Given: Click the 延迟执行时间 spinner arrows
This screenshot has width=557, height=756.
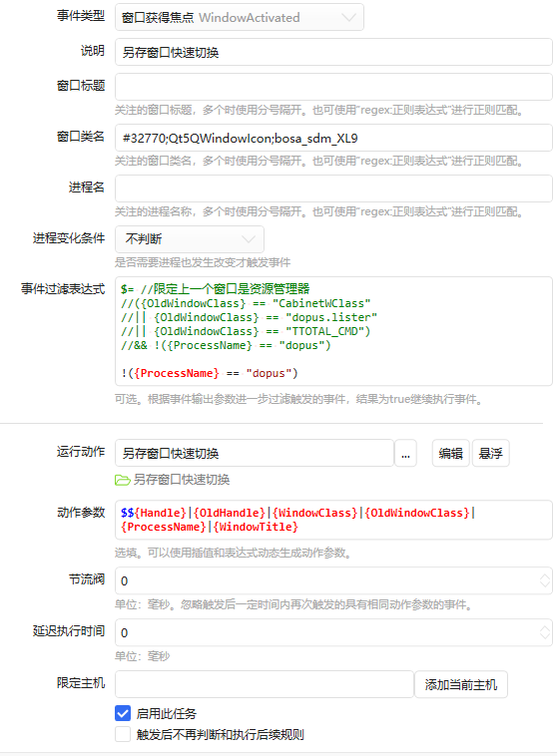Looking at the screenshot, I should (x=544, y=632).
